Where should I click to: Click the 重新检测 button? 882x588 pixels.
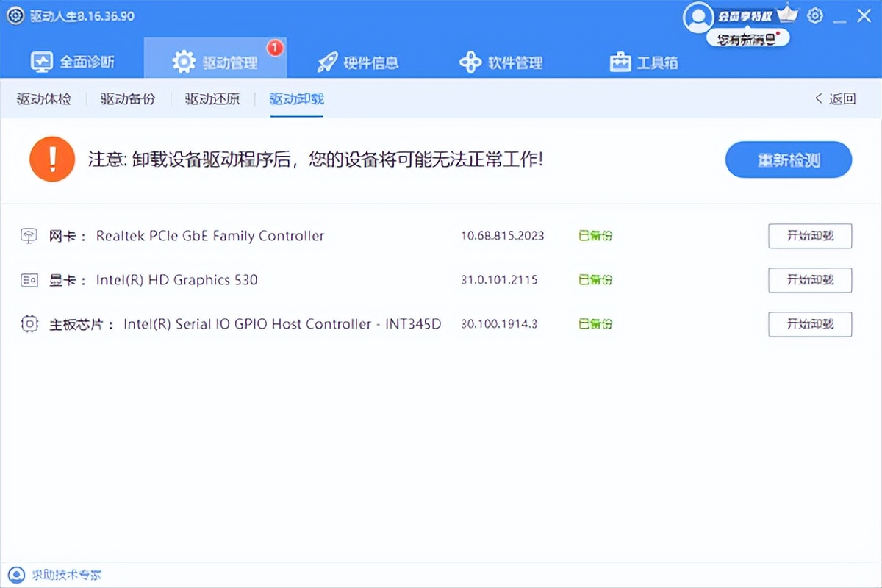(788, 159)
